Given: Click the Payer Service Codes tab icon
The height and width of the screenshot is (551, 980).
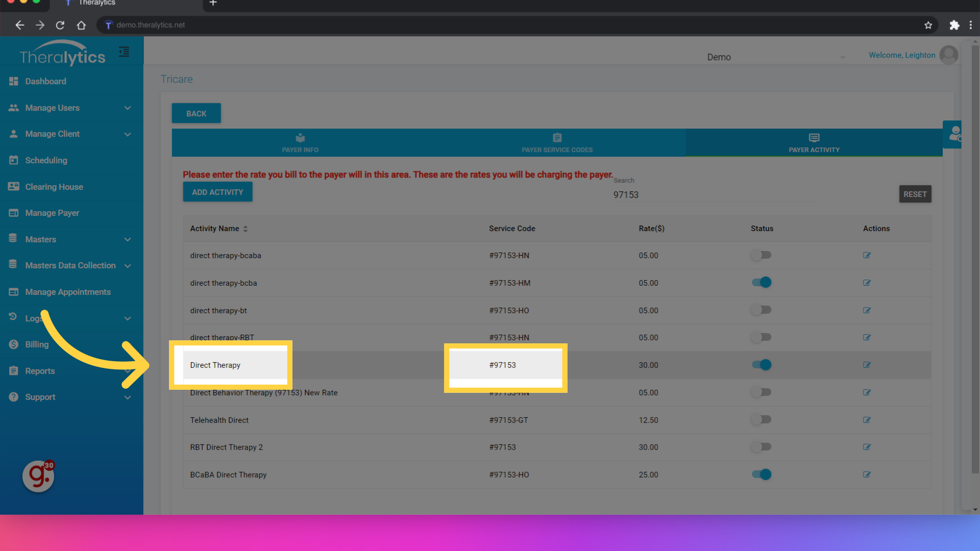Looking at the screenshot, I should tap(557, 137).
